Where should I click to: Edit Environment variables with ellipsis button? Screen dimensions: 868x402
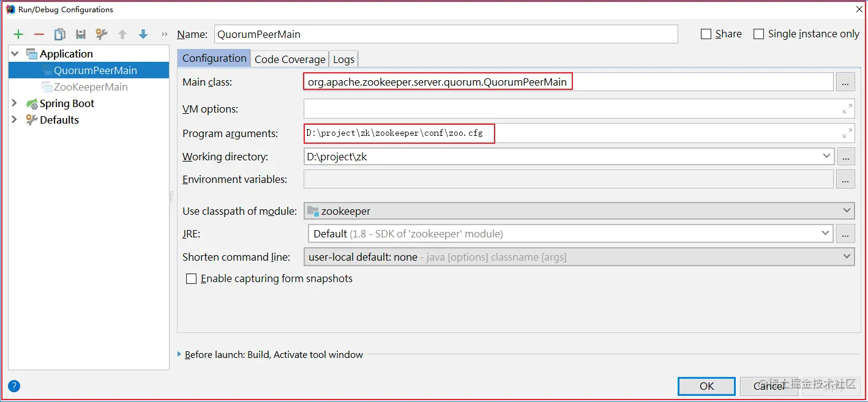[845, 179]
